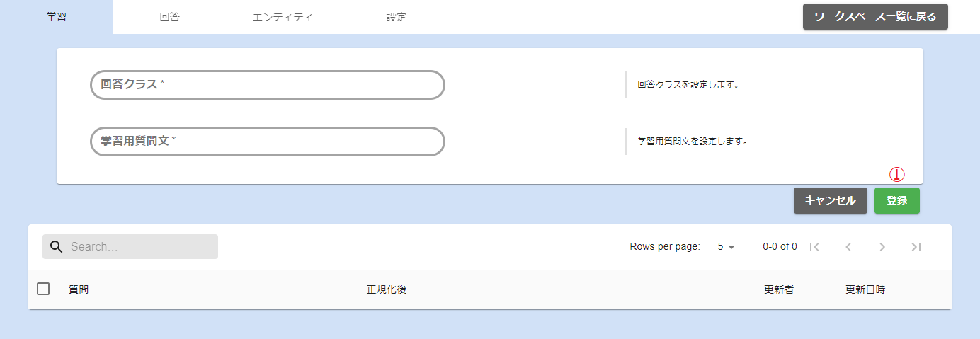The height and width of the screenshot is (339, 980).
Task: Go to the 設定 tab
Action: click(397, 17)
